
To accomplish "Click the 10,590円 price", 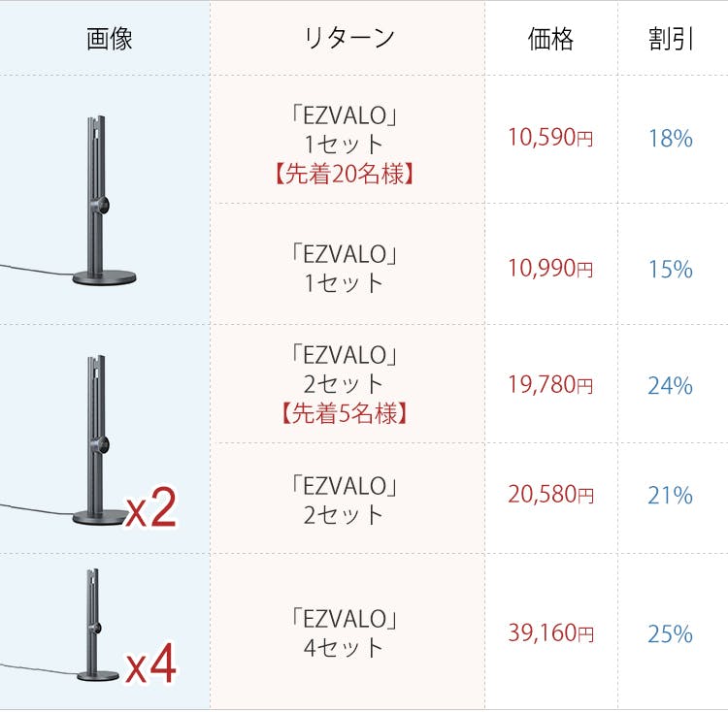I will coord(550,138).
